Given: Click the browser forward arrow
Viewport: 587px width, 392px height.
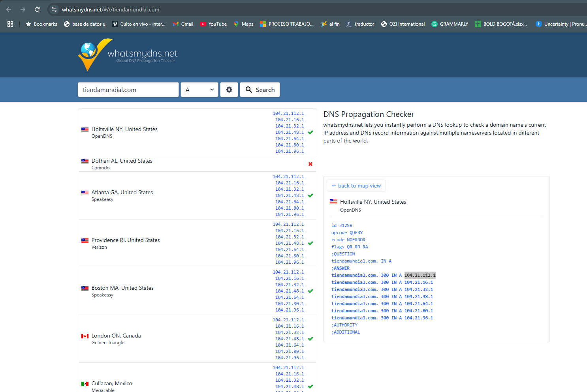Looking at the screenshot, I should (23, 9).
